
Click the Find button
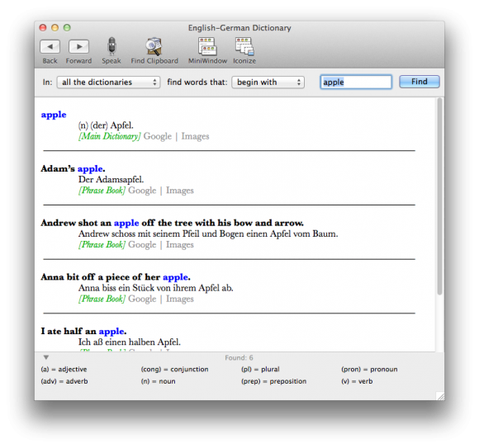click(420, 82)
